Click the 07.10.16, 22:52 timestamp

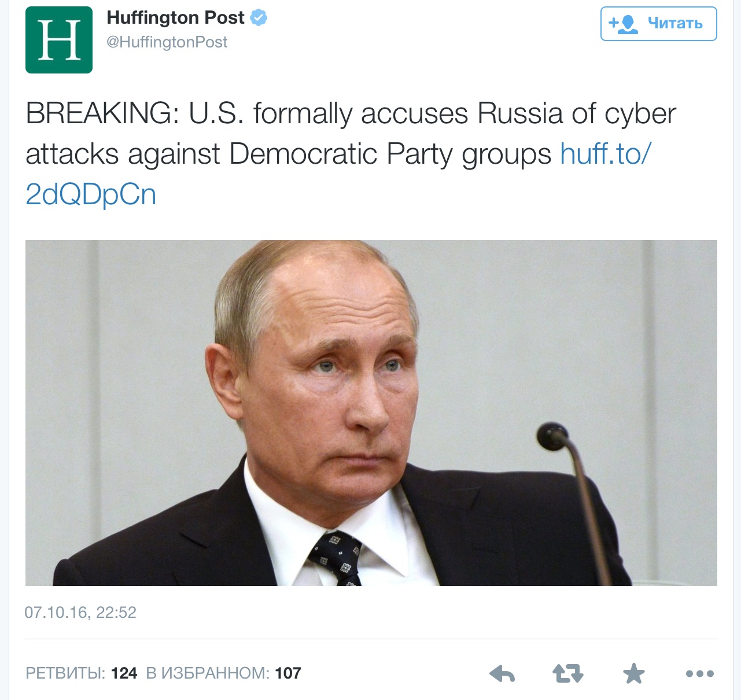(x=80, y=613)
